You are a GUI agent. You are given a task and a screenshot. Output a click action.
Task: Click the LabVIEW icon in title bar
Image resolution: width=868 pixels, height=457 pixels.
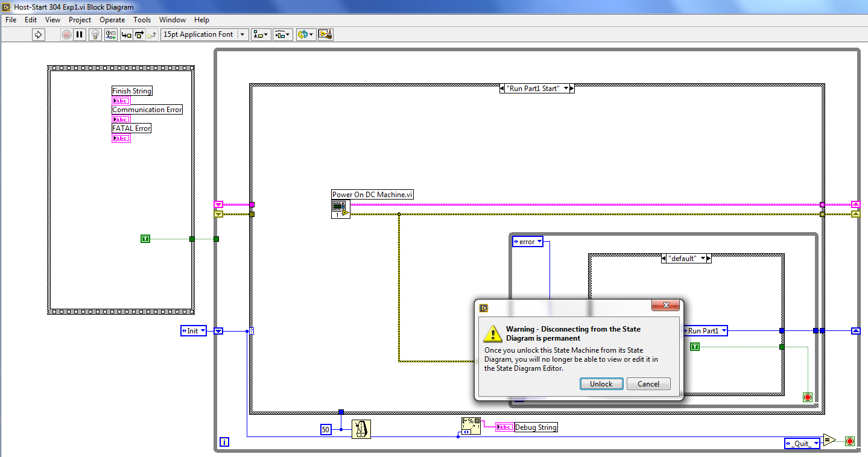point(7,7)
